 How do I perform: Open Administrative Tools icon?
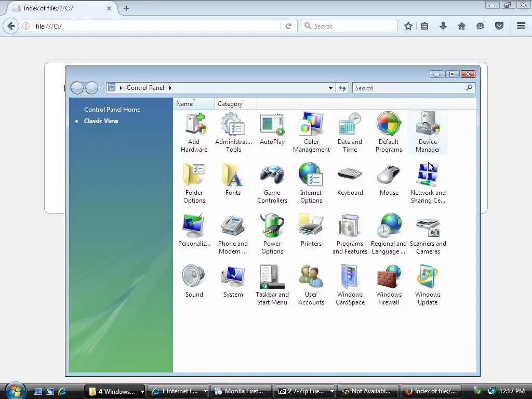(x=233, y=132)
